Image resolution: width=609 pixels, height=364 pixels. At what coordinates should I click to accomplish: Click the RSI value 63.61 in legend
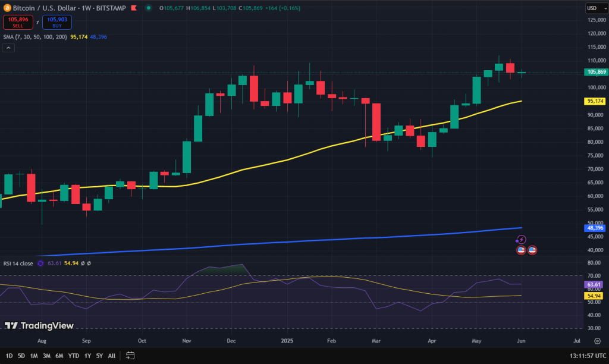54,263
